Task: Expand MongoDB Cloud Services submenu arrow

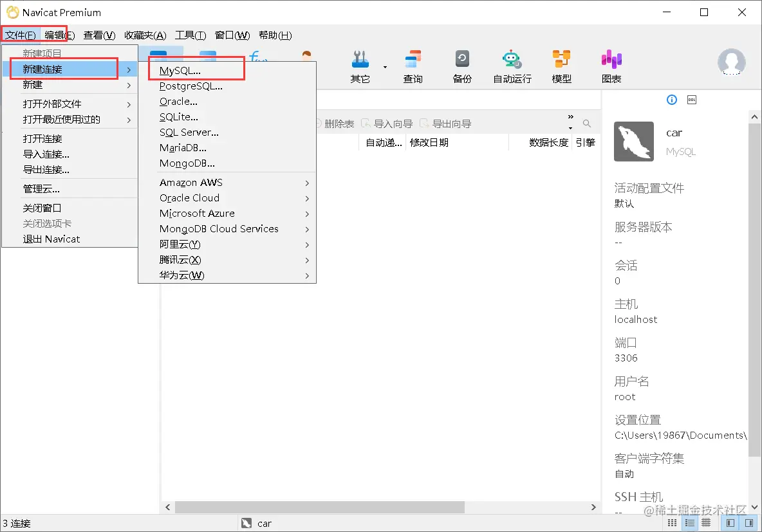Action: click(x=307, y=229)
